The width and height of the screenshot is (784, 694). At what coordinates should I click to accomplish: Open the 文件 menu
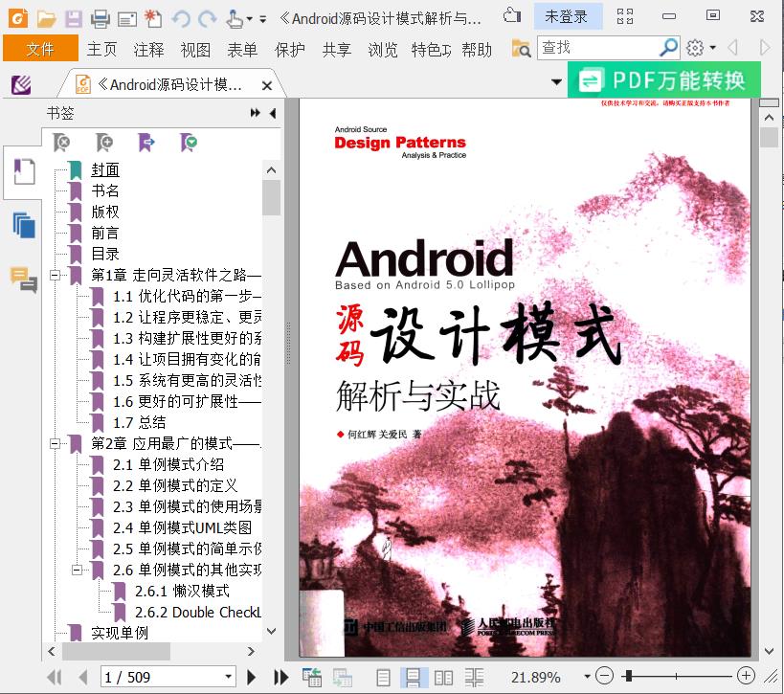pos(40,49)
